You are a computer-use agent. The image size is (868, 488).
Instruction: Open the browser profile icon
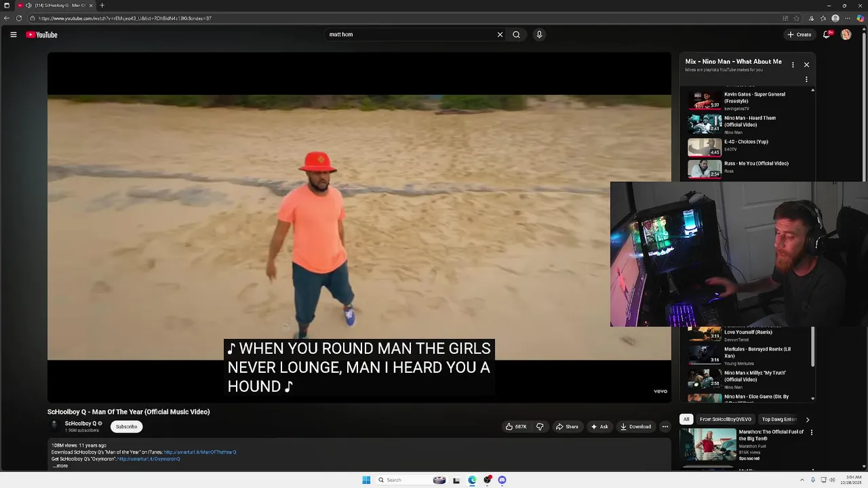click(x=835, y=18)
